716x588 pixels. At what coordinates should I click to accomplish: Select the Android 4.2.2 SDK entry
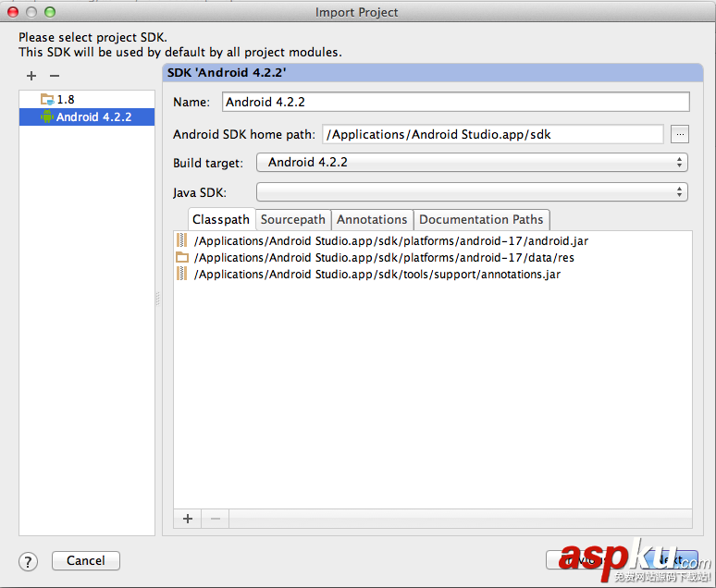pos(87,116)
